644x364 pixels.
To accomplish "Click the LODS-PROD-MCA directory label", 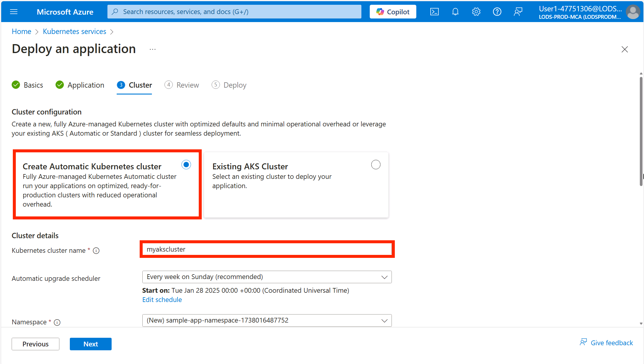I will [x=580, y=17].
